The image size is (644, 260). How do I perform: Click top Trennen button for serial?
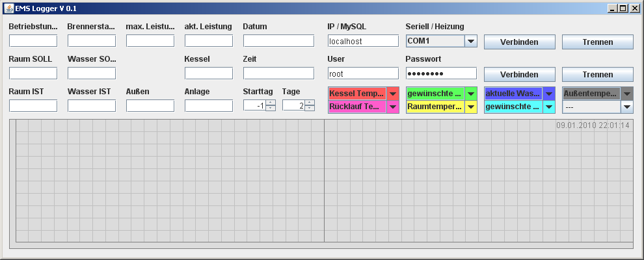click(x=598, y=42)
